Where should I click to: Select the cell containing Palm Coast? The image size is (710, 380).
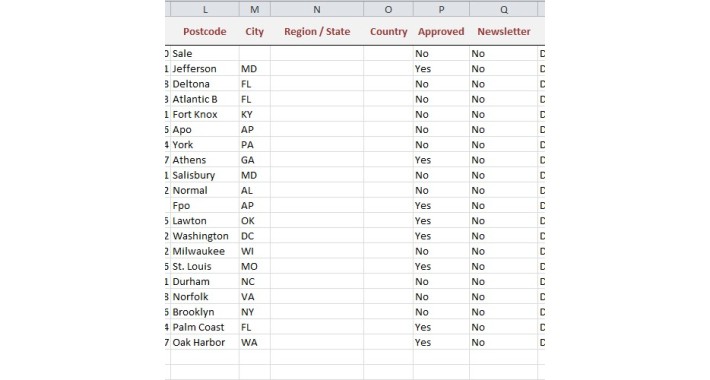pyautogui.click(x=205, y=327)
